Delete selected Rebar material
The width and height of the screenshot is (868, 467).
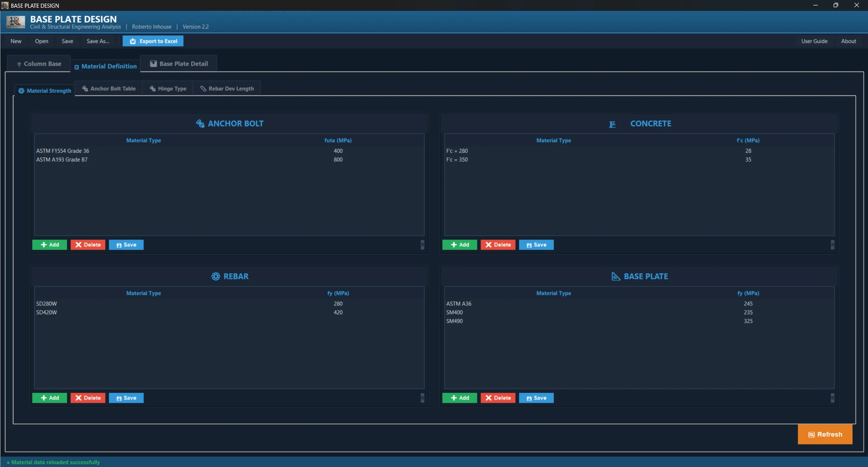88,398
